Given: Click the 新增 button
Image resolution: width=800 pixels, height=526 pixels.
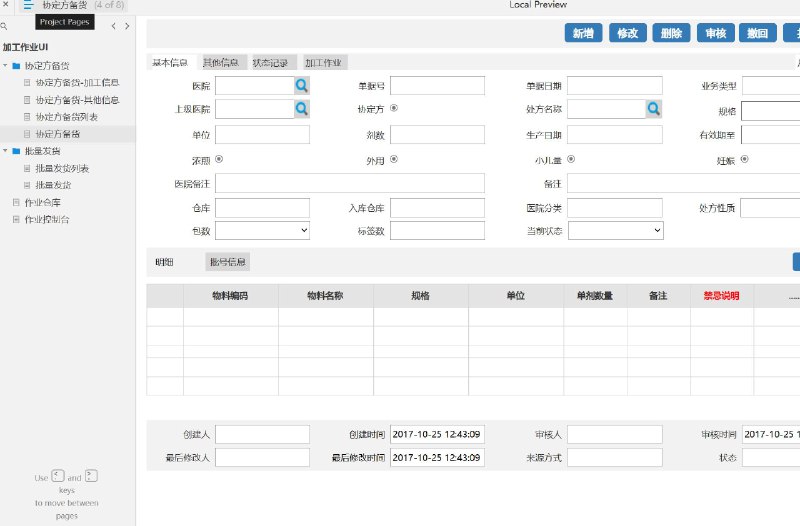Looking at the screenshot, I should point(583,33).
